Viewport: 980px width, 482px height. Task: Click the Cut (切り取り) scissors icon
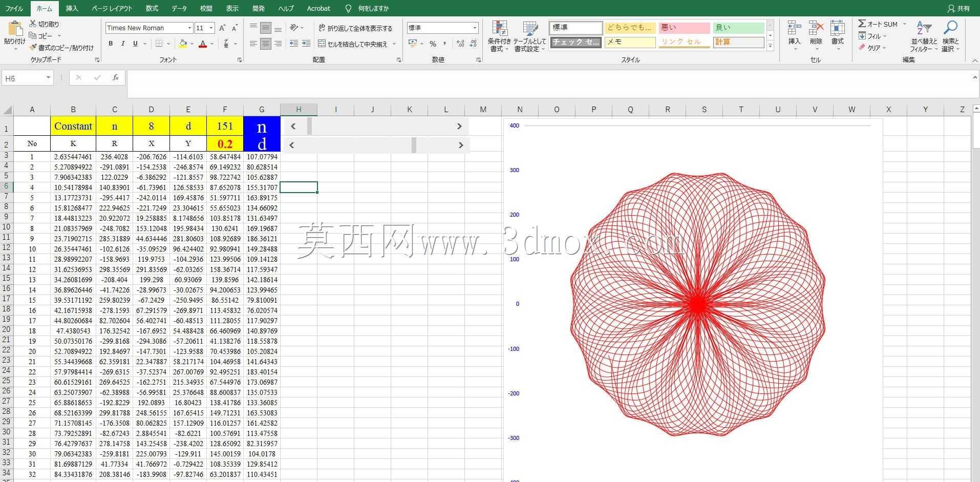33,24
